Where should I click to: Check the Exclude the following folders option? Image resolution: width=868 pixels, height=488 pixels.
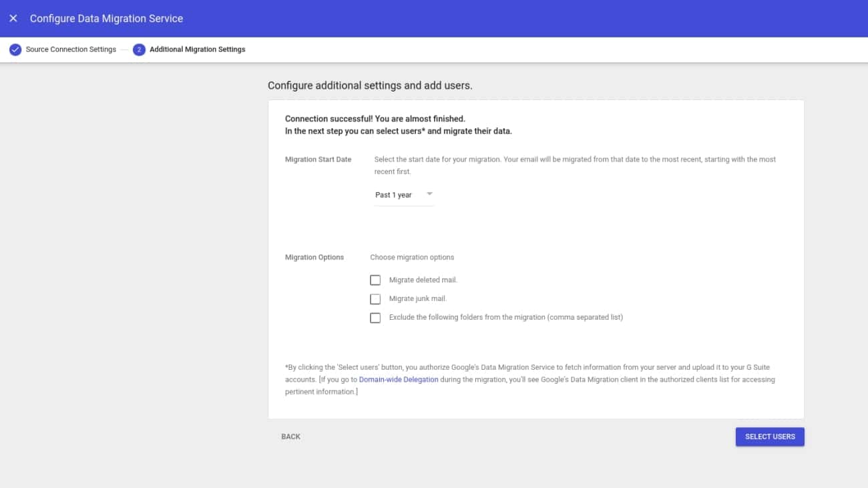(x=375, y=318)
